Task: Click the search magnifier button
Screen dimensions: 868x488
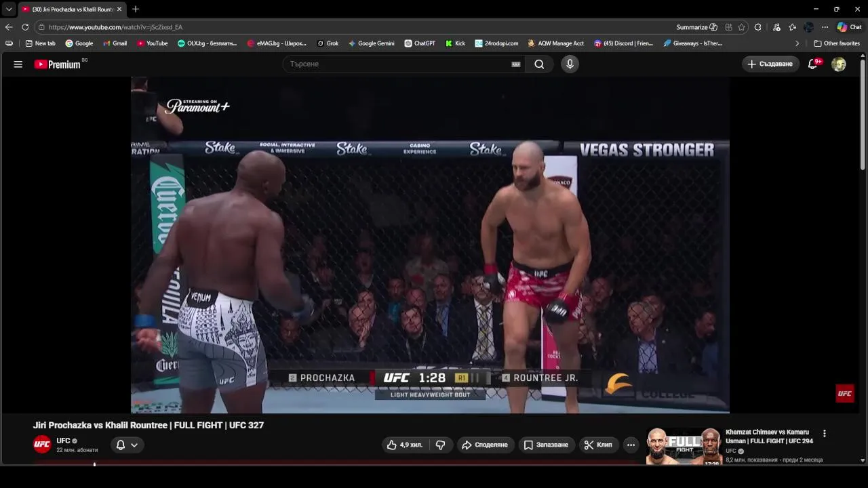Action: coord(539,64)
